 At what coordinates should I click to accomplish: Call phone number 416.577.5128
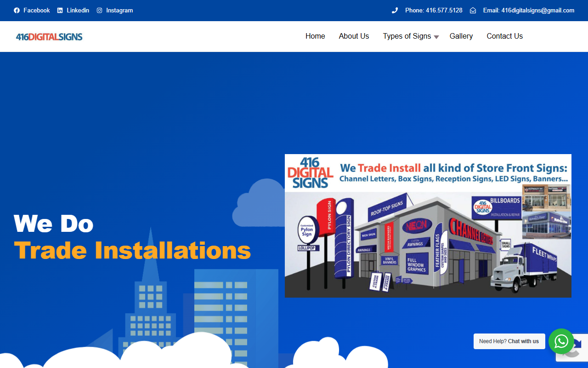[434, 11]
